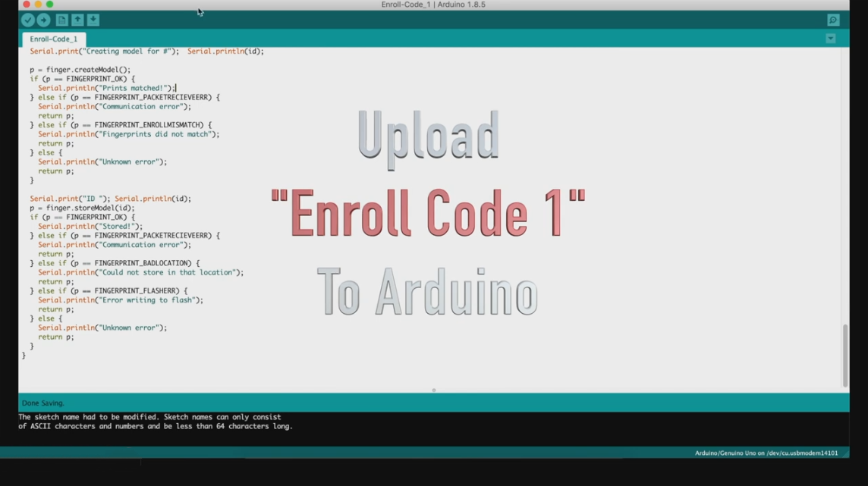This screenshot has width=868, height=486.
Task: Click the console 'sketch name had to be modified' message
Action: click(x=155, y=422)
